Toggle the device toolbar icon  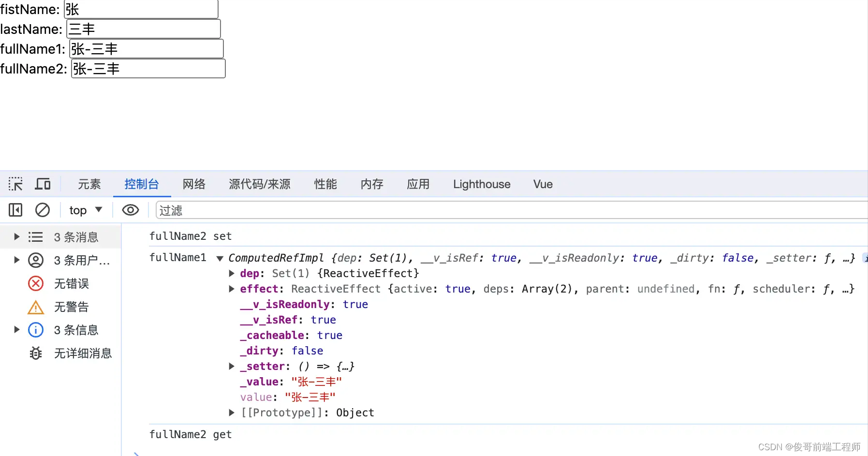coord(43,184)
